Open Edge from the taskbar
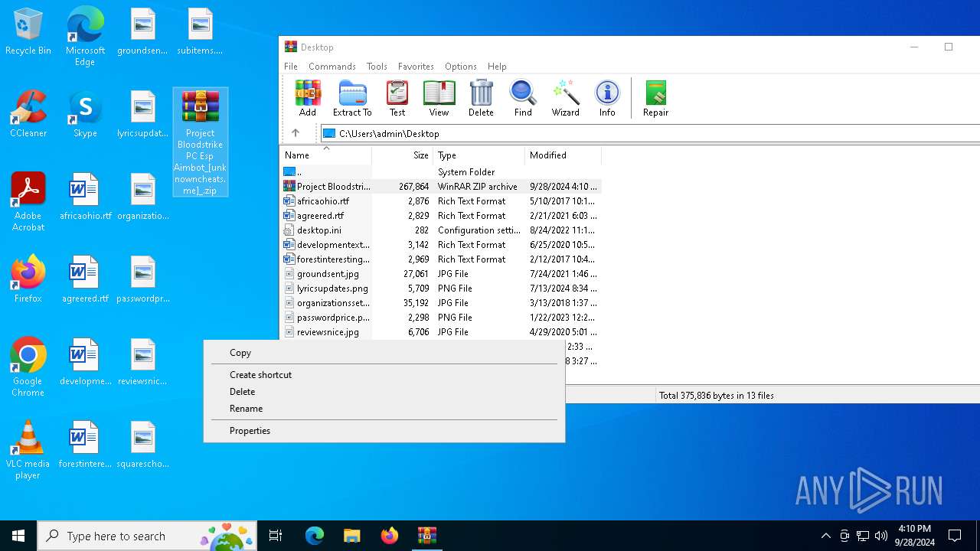The image size is (980, 551). tap(315, 536)
